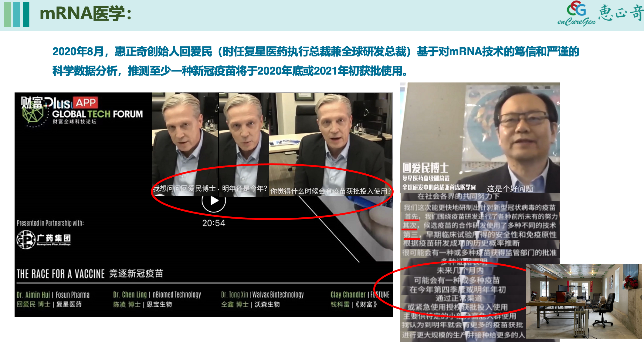Click the 广药集团 partner logo

44,239
